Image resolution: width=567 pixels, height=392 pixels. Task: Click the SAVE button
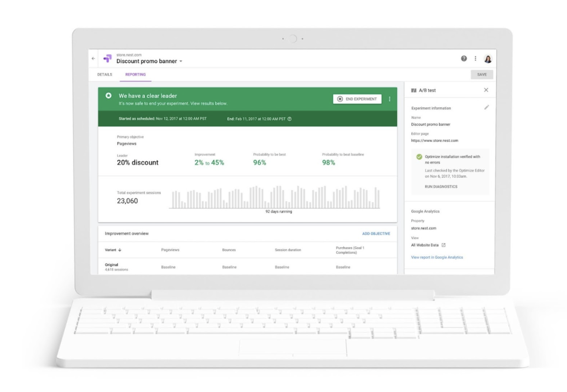point(482,75)
